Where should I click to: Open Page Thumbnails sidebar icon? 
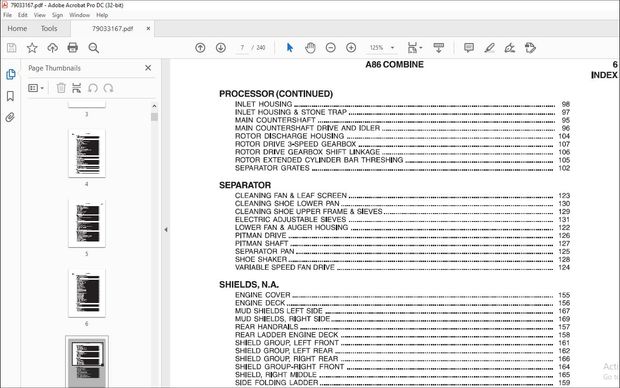click(11, 74)
